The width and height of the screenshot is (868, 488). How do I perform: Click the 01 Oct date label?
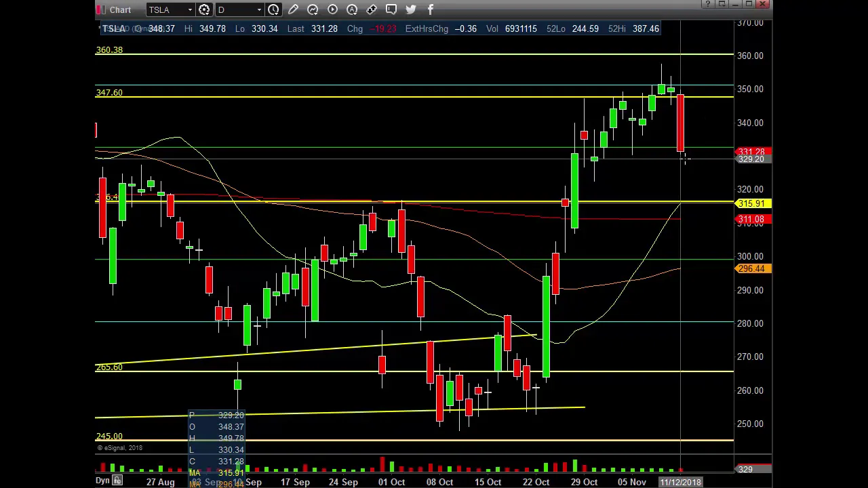tap(391, 482)
